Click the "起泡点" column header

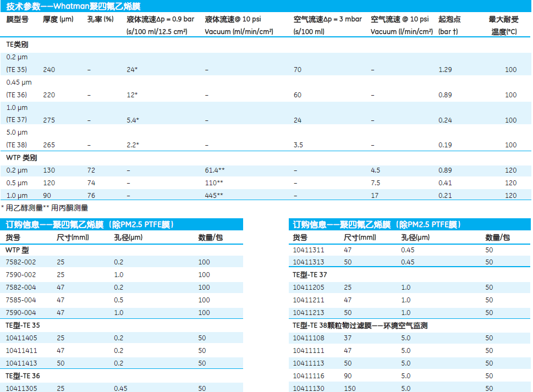point(449,19)
